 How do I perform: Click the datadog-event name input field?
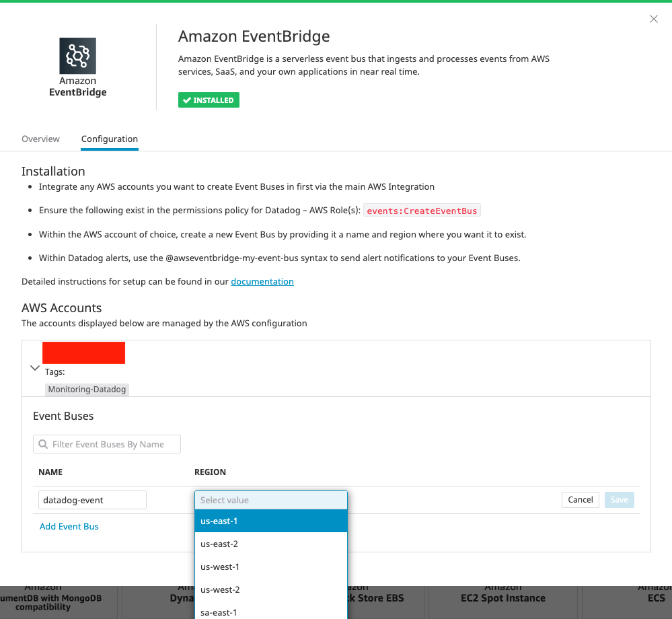point(92,500)
